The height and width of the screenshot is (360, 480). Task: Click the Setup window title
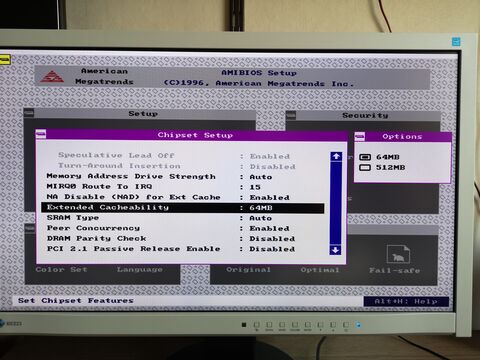143,114
